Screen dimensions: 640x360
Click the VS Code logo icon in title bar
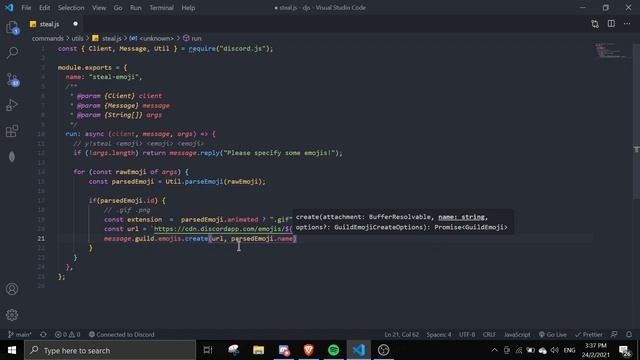pos(9,8)
